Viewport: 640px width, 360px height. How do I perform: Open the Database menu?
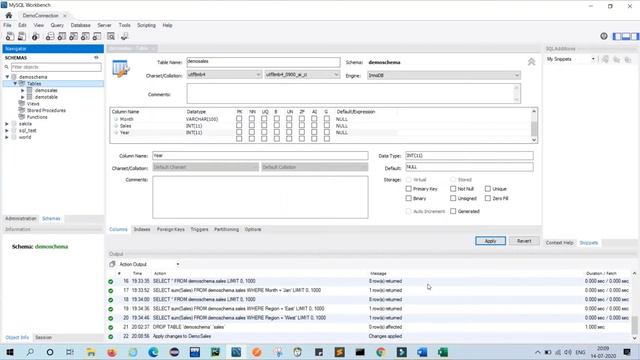(x=80, y=25)
